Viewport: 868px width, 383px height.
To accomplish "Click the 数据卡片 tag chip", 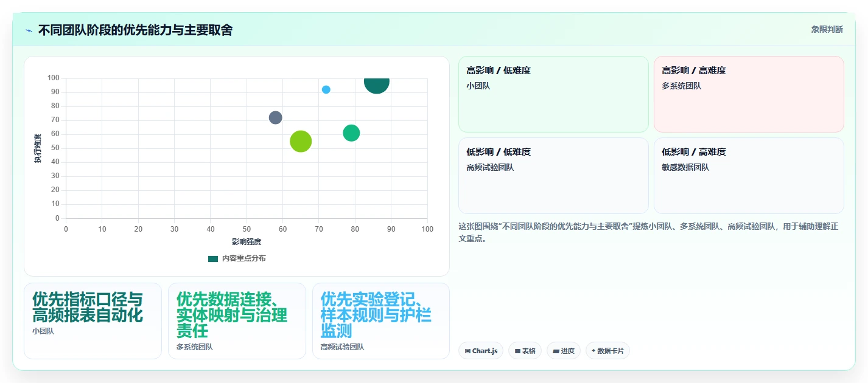I will tap(607, 351).
